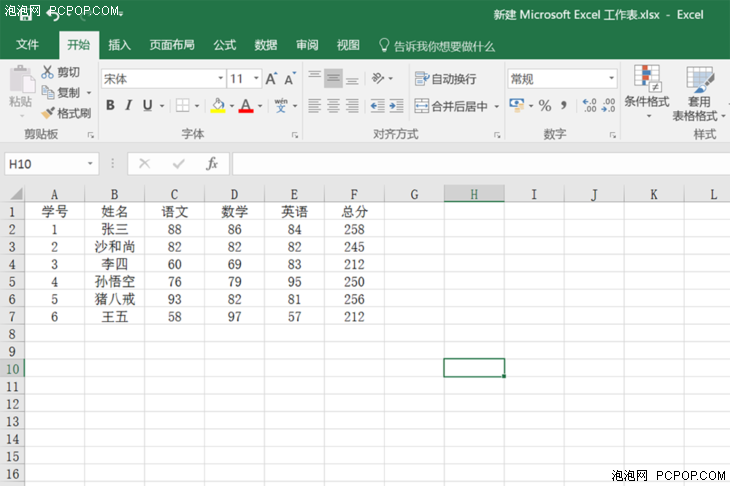Open alignment settings dialog launcher
This screenshot has width=730, height=486.
tap(497, 135)
